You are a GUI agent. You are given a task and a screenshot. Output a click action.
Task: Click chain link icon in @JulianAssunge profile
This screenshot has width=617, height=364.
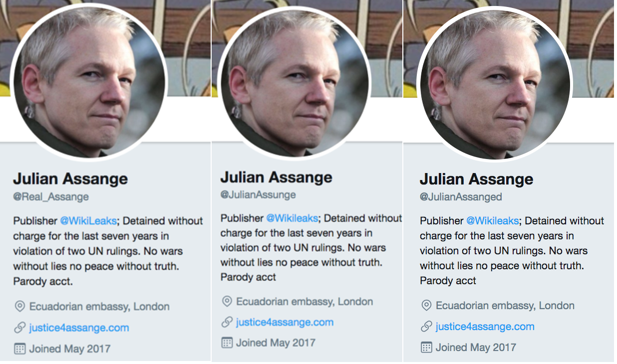click(x=227, y=322)
